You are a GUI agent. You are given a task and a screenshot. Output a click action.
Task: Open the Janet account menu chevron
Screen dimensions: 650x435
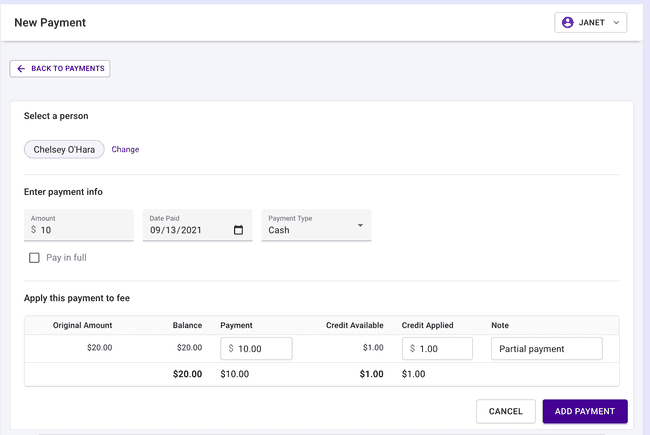click(x=616, y=22)
